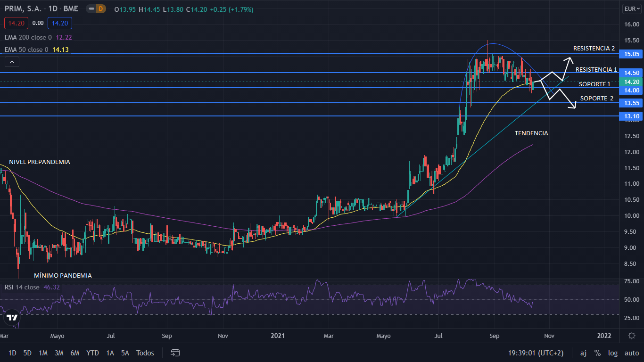Viewport: 644px width, 362px height.
Task: Select the 6M time range
Action: click(x=74, y=353)
